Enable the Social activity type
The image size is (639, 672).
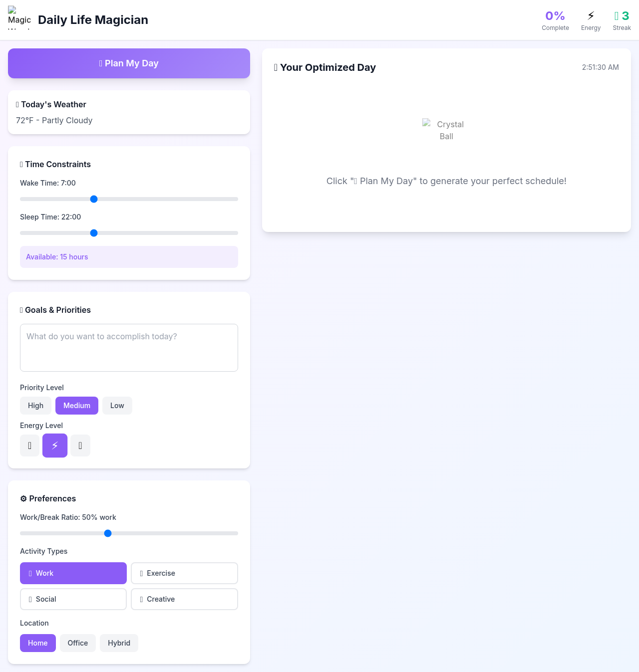(x=73, y=599)
